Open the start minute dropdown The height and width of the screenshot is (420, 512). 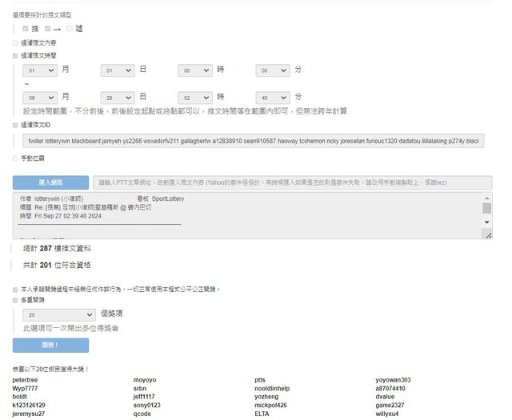[x=273, y=71]
